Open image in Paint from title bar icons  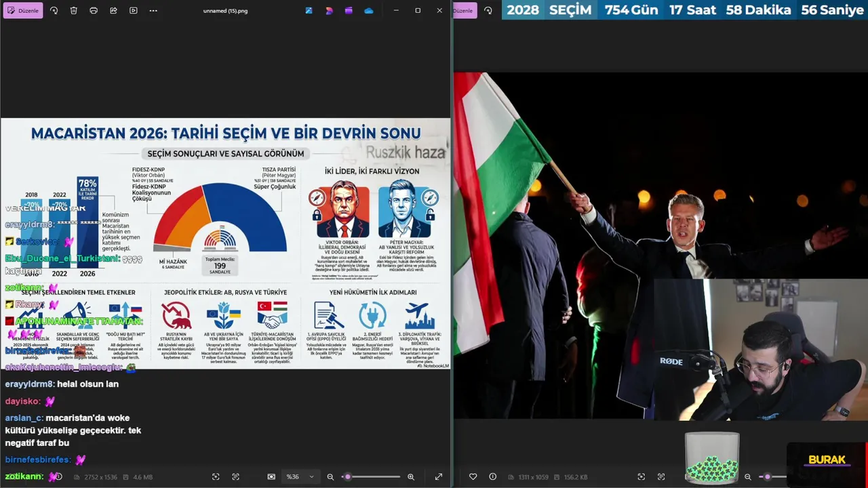tap(309, 10)
